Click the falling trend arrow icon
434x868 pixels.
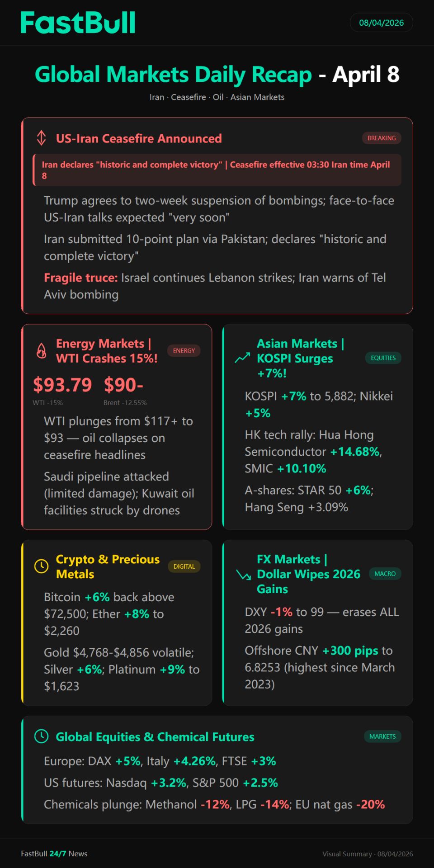[x=243, y=575]
